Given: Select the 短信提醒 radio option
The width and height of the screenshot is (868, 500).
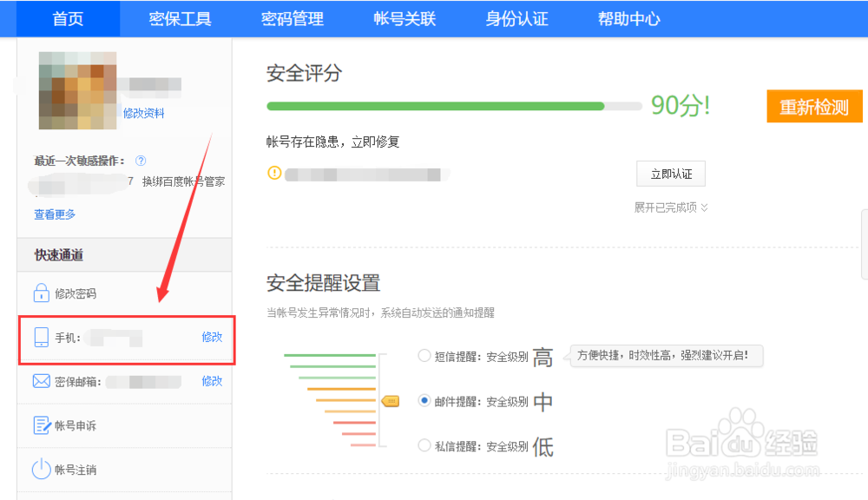Looking at the screenshot, I should click(x=424, y=356).
